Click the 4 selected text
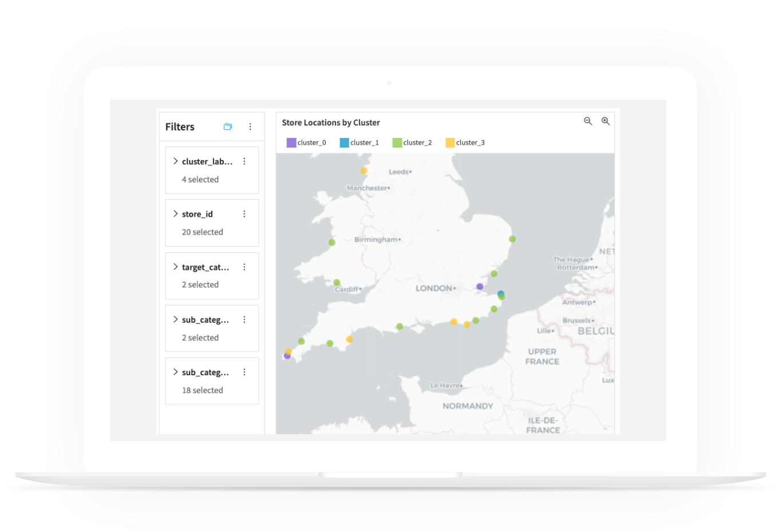782x532 pixels. point(200,180)
